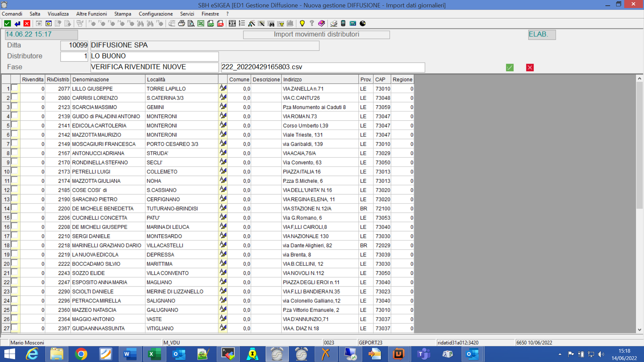This screenshot has width=644, height=362.
Task: Click the scrollbar down arrow of the grid
Action: click(639, 330)
